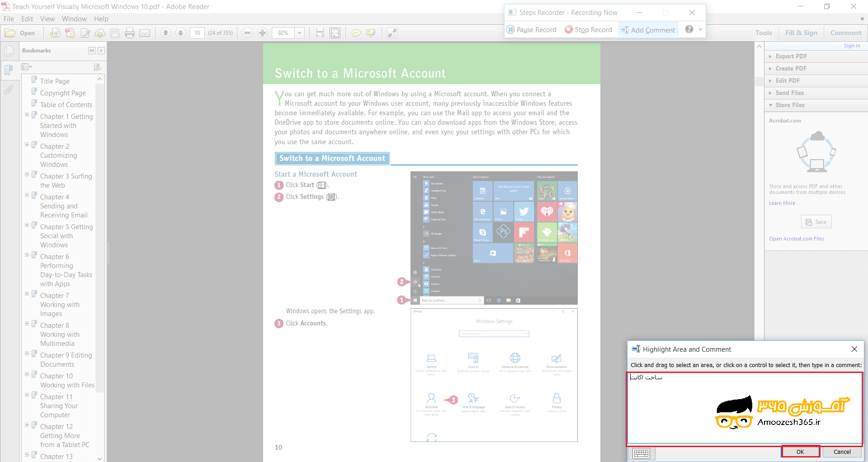Image resolution: width=868 pixels, height=462 pixels.
Task: Click the Sign In link
Action: (852, 46)
